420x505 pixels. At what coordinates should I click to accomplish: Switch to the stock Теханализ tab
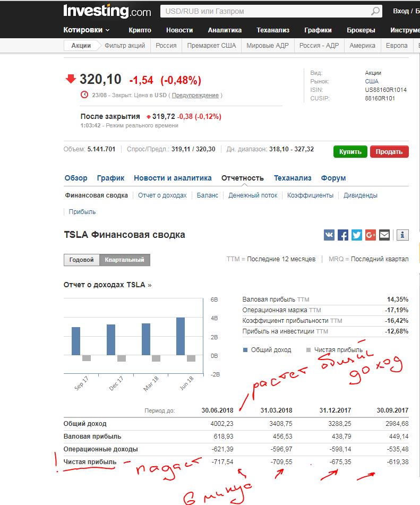pyautogui.click(x=293, y=178)
